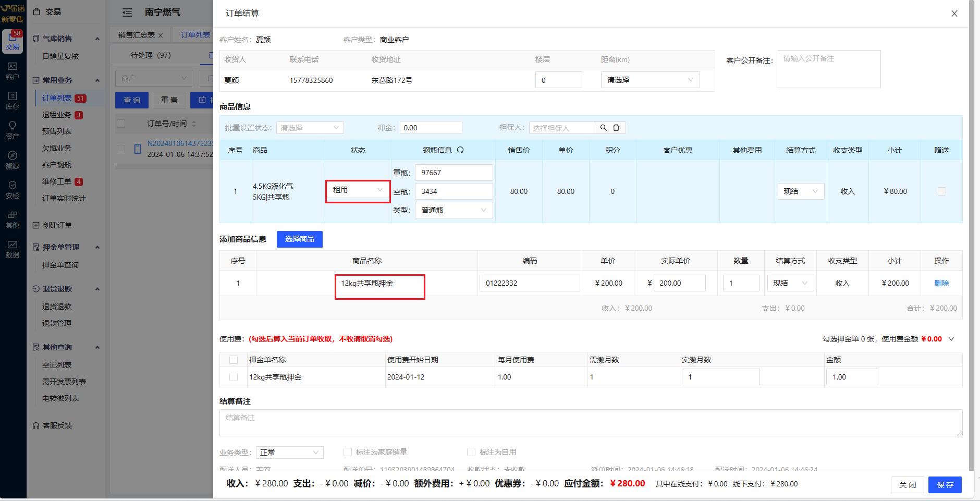Open 维修工单 in the side menu
This screenshot has width=980, height=501.
click(x=57, y=181)
